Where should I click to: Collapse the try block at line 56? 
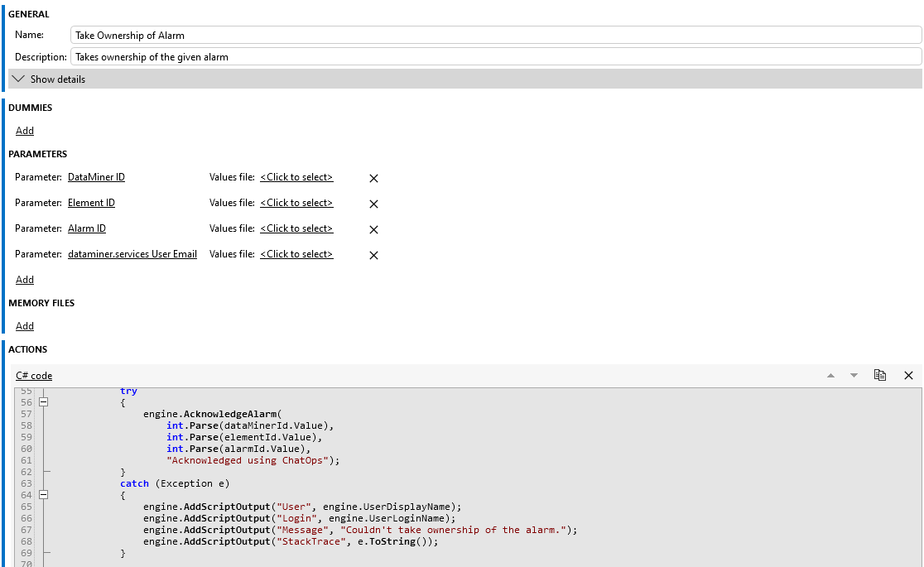pyautogui.click(x=44, y=402)
